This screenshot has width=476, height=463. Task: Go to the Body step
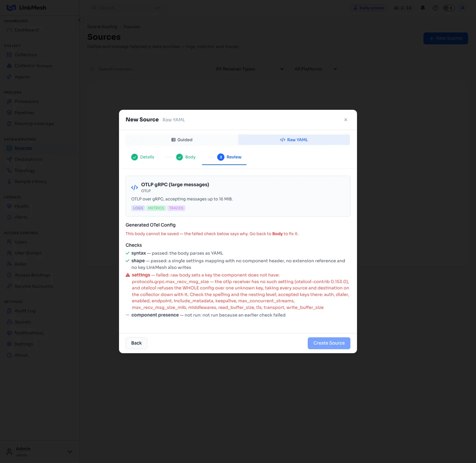(186, 157)
